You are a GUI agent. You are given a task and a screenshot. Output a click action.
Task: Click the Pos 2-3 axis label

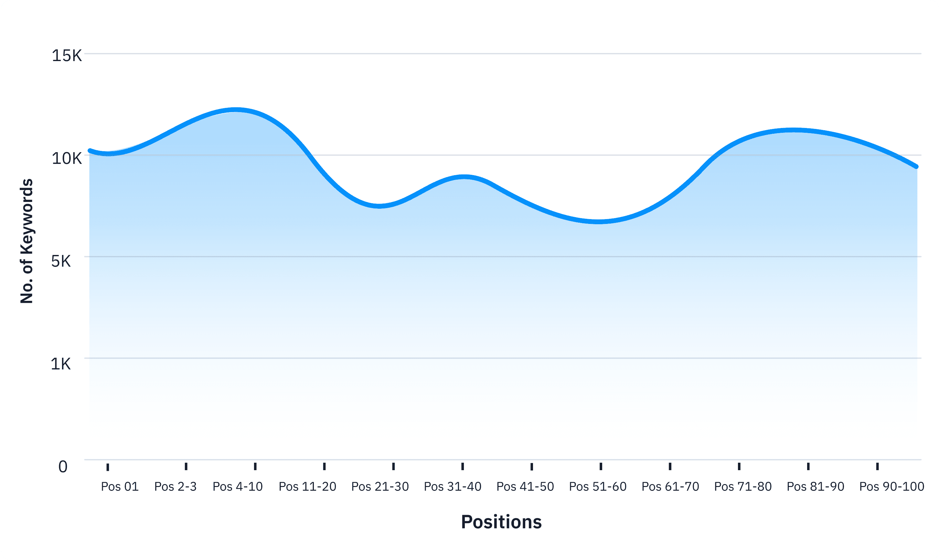coord(176,487)
